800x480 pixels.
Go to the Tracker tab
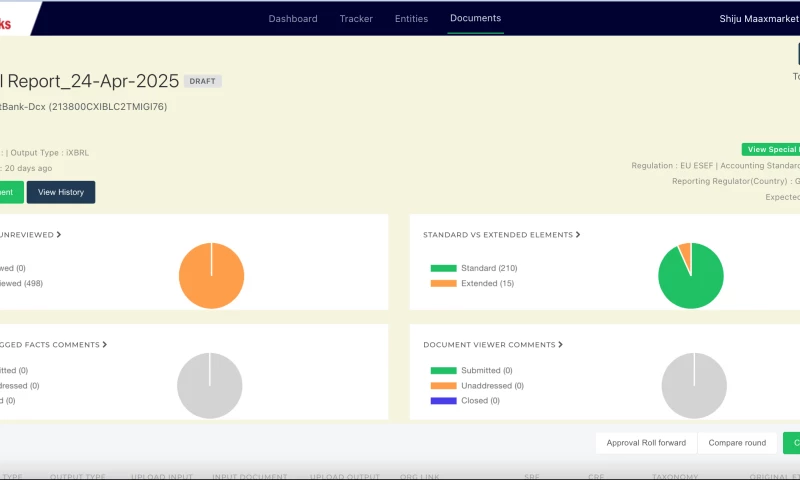click(x=356, y=19)
